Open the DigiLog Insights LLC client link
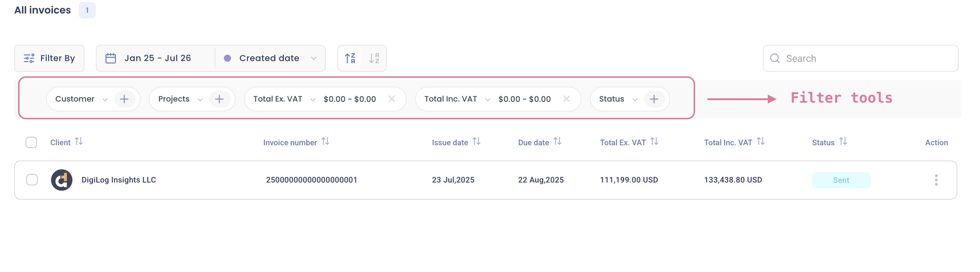The width and height of the screenshot is (980, 272). 118,180
